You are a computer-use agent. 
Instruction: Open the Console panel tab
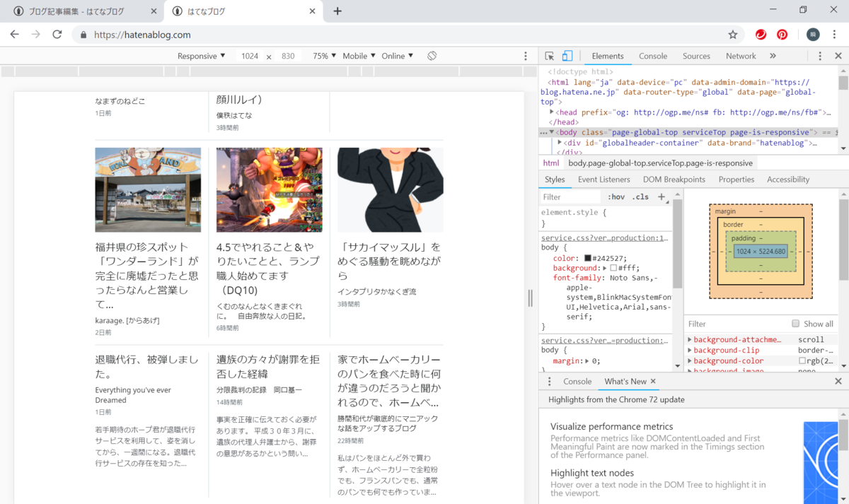tap(653, 56)
